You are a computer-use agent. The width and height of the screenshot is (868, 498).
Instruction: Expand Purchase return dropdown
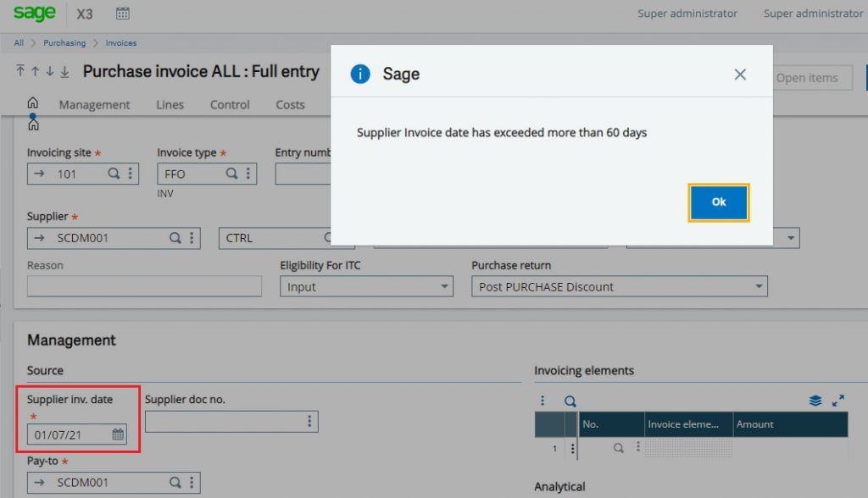point(759,286)
